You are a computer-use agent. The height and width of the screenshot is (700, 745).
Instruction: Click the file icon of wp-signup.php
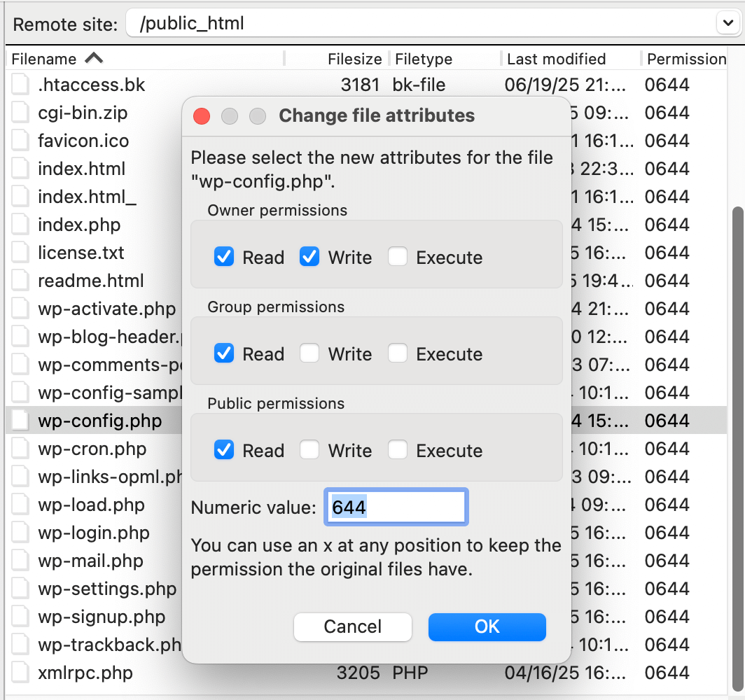click(x=20, y=617)
